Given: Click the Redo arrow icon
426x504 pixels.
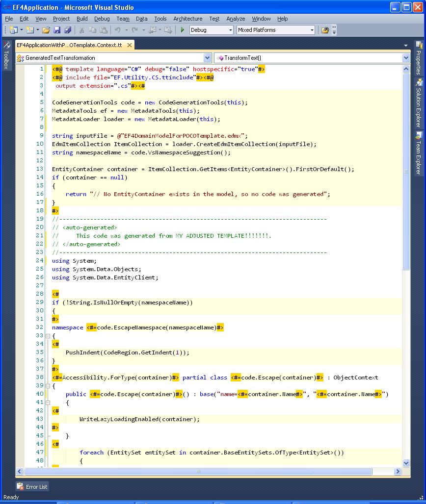Looking at the screenshot, I should click(x=135, y=30).
